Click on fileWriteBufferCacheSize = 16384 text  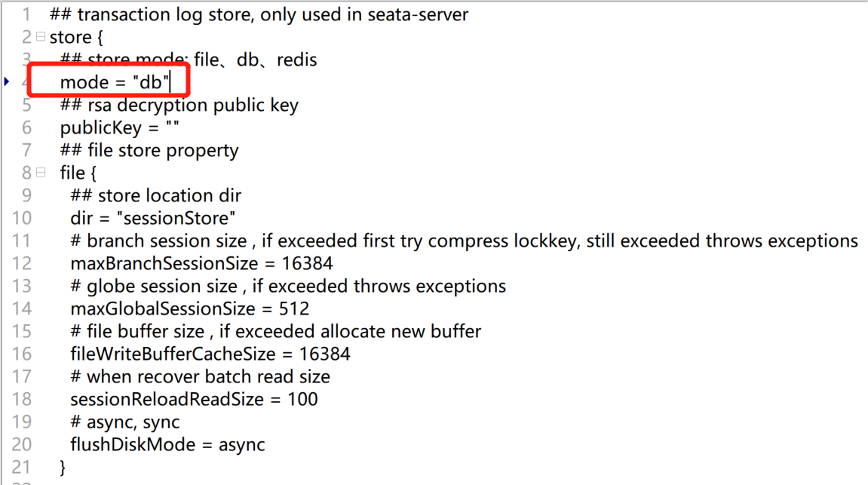tap(210, 354)
